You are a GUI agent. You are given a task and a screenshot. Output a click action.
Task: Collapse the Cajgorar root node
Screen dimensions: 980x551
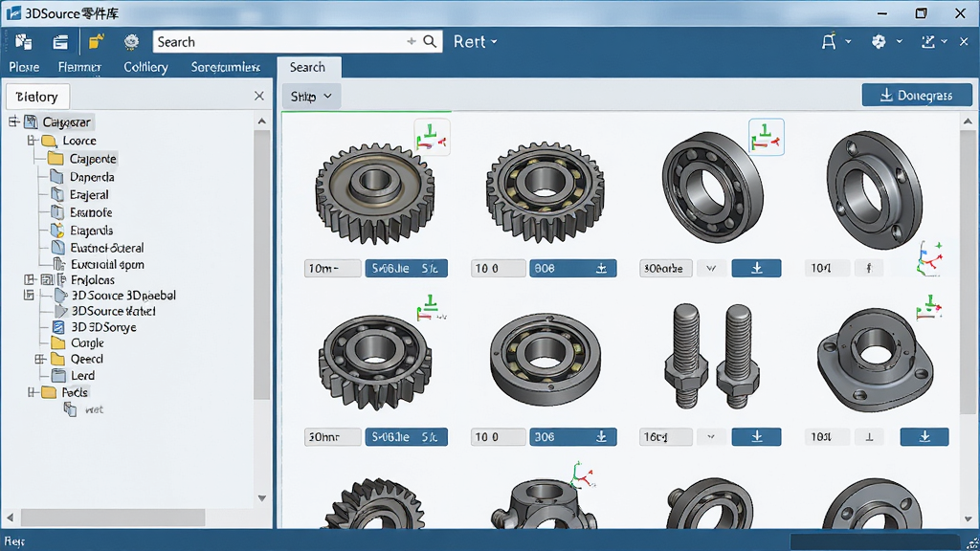(x=13, y=121)
